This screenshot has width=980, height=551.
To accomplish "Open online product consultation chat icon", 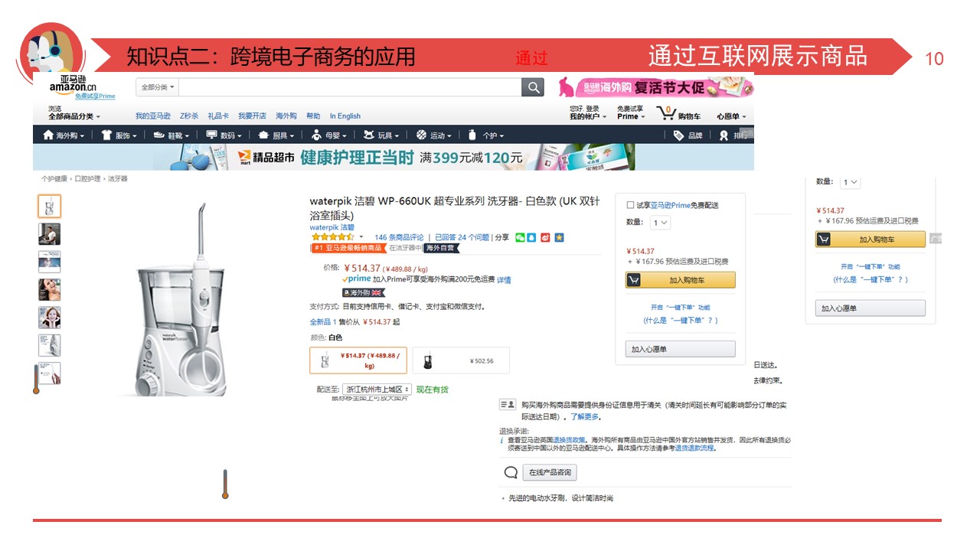I will 511,472.
